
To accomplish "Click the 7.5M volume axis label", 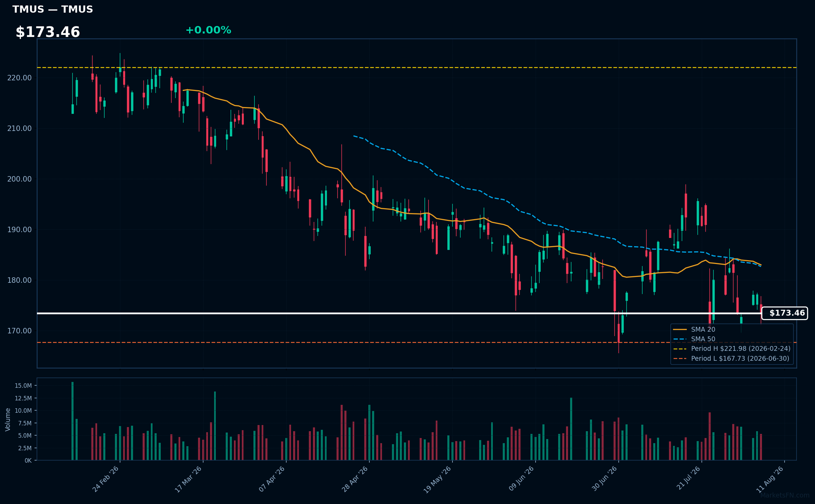I will tap(25, 423).
